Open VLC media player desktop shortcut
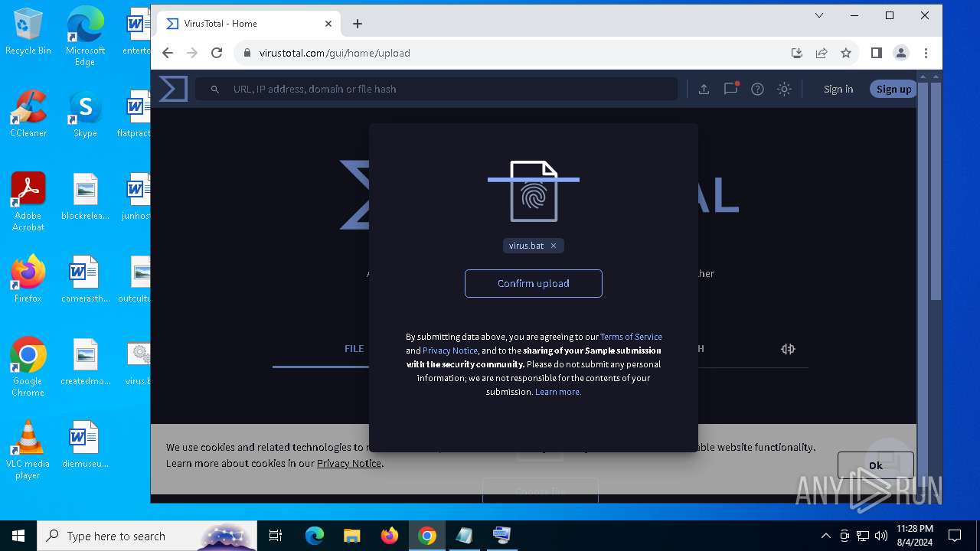Viewport: 980px width, 551px height. pos(28,450)
